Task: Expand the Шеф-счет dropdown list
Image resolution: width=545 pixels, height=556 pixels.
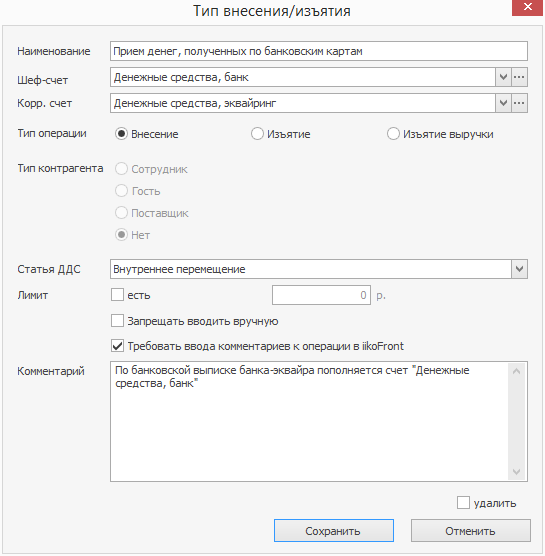Action: pos(503,77)
